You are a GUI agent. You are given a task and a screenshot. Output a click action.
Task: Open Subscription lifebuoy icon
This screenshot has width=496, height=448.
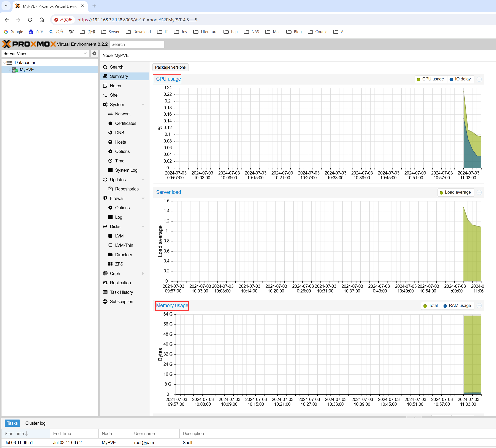(x=105, y=302)
